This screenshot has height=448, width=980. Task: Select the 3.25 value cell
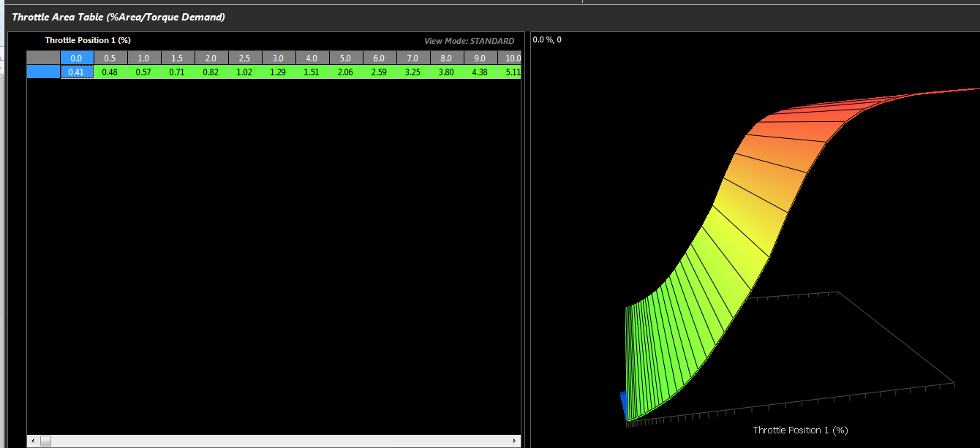click(413, 72)
